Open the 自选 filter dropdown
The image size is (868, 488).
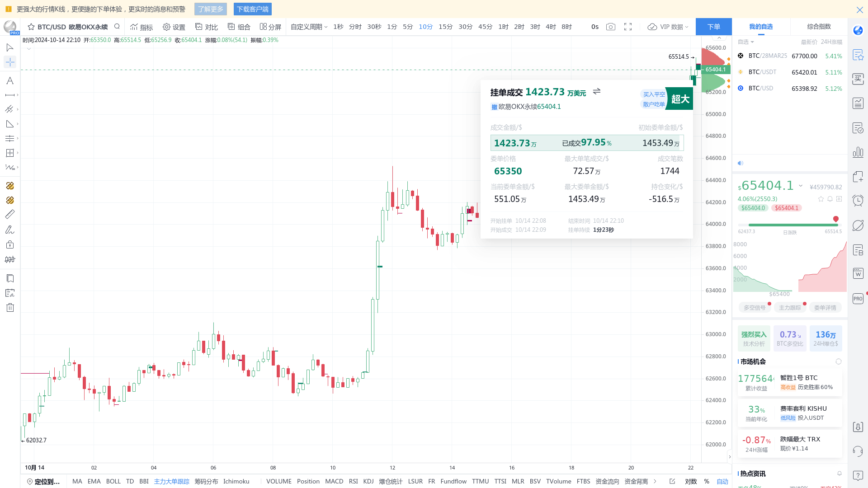pyautogui.click(x=745, y=42)
